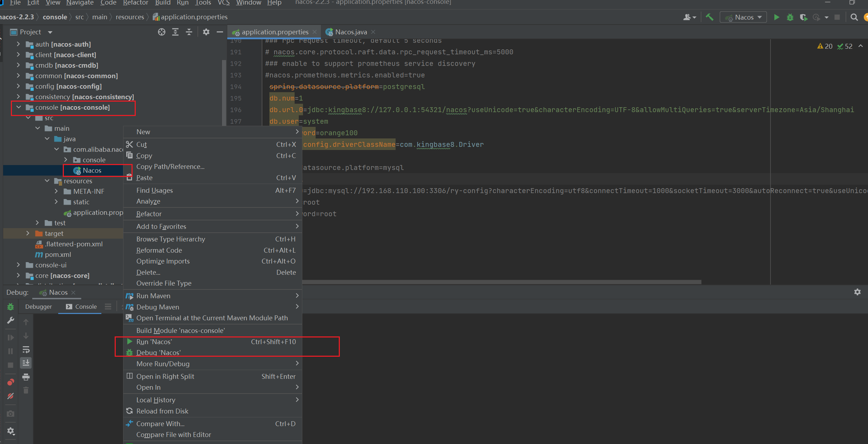
Task: Select Copy Path/Reference in context menu
Action: [x=213, y=166]
